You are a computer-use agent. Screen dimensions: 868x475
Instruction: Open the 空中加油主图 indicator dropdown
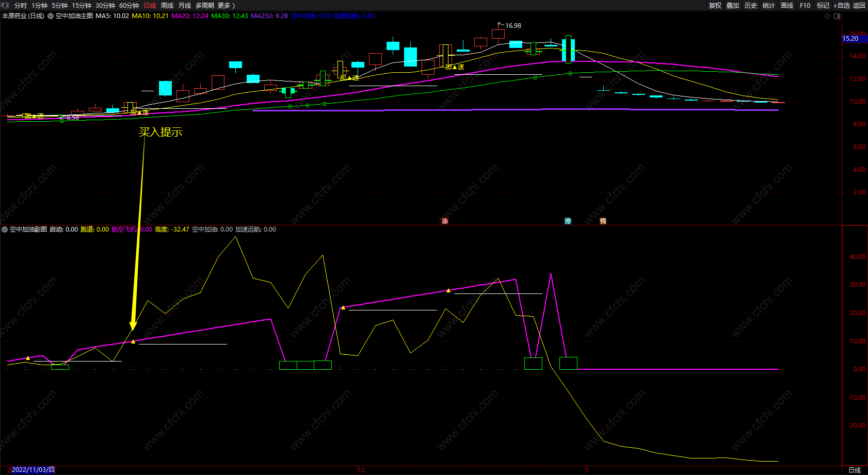tap(51, 16)
